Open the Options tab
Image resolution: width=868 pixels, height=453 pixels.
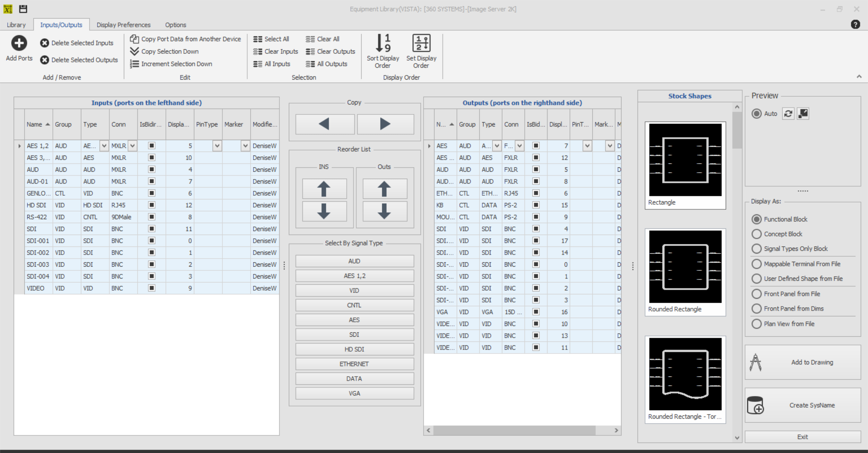(175, 25)
